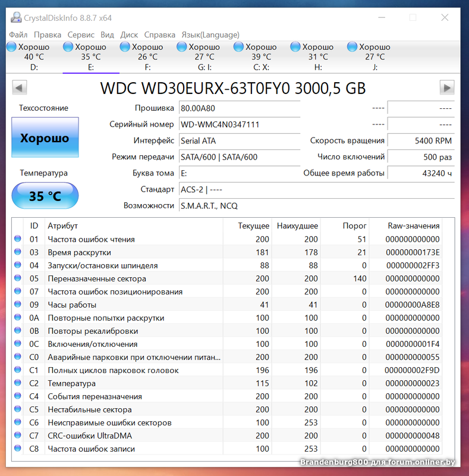The width and height of the screenshot is (469, 476).
Task: Select the status orb of disk H:
Action: [x=295, y=47]
